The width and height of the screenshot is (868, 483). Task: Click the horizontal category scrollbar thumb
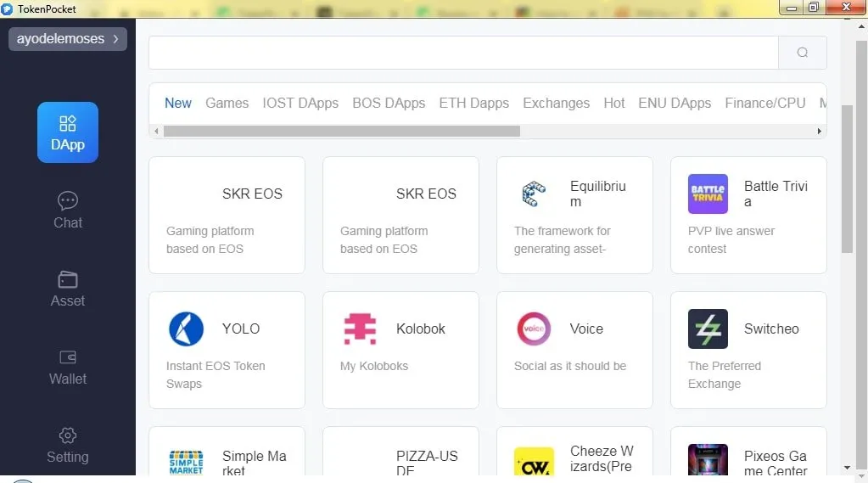[342, 132]
